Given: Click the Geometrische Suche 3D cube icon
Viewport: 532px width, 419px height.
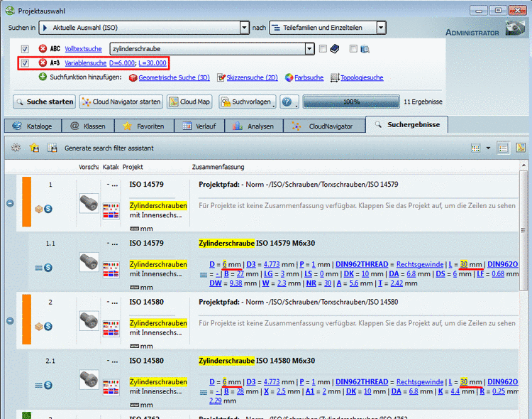Looking at the screenshot, I should [133, 78].
